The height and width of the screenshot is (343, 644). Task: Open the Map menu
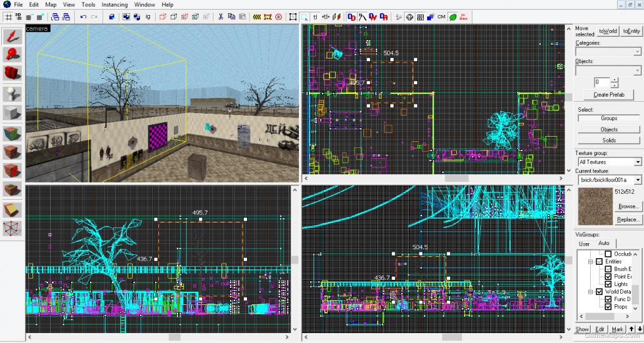pos(51,5)
